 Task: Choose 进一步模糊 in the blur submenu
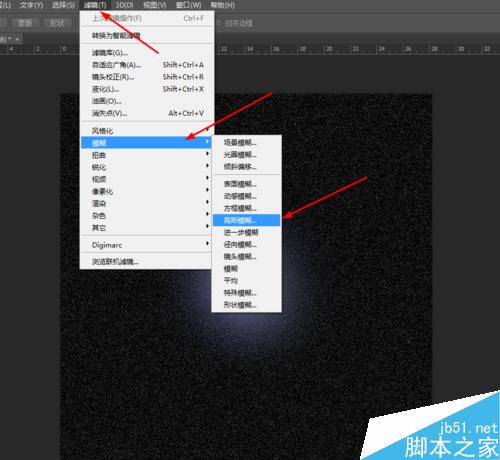pyautogui.click(x=247, y=232)
